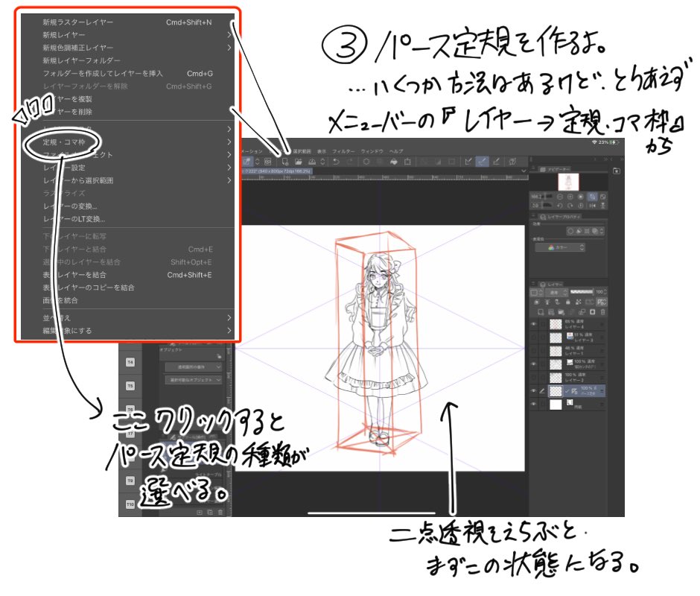Image resolution: width=700 pixels, height=596 pixels.
Task: Open the canvas tab list chevron
Action: pyautogui.click(x=524, y=171)
